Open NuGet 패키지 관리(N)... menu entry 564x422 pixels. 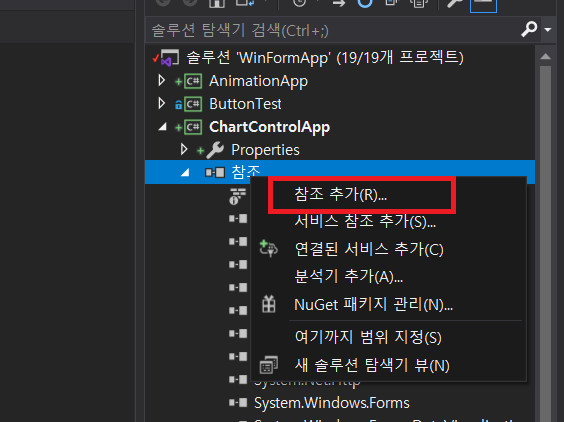pyautogui.click(x=388, y=304)
